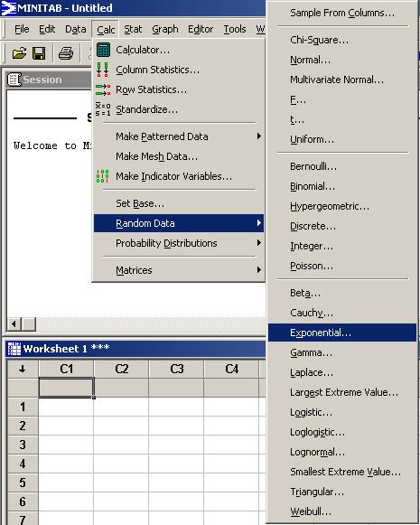Open the Graph menu
420x525 pixels.
pos(165,30)
